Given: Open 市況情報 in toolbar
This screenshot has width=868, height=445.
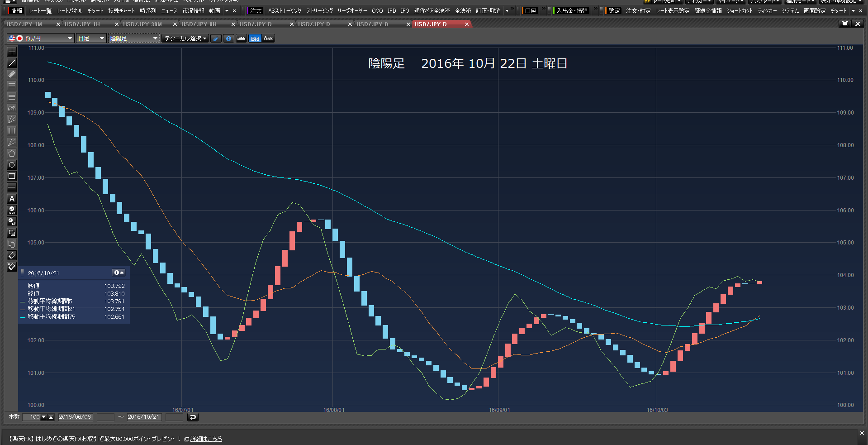Looking at the screenshot, I should [x=193, y=11].
